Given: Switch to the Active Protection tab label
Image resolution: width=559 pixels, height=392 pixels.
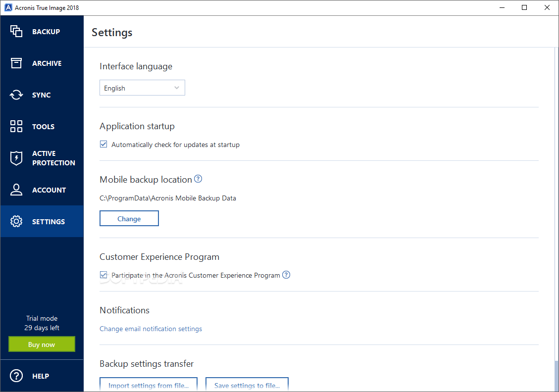Looking at the screenshot, I should point(53,158).
